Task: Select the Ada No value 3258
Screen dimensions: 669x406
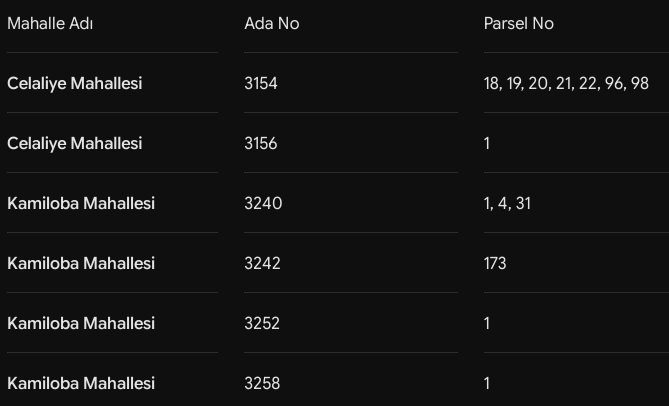Action: coord(262,383)
